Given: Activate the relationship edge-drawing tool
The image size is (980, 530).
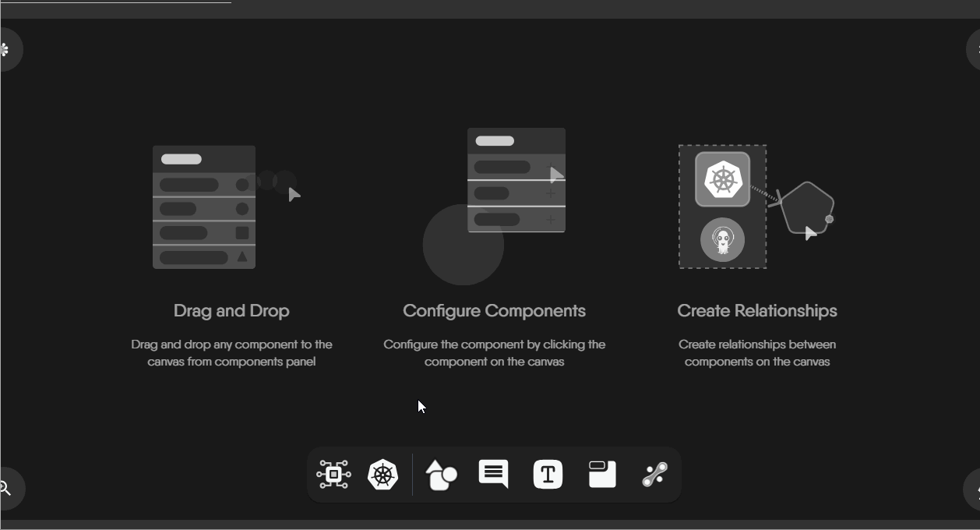Looking at the screenshot, I should pyautogui.click(x=654, y=474).
